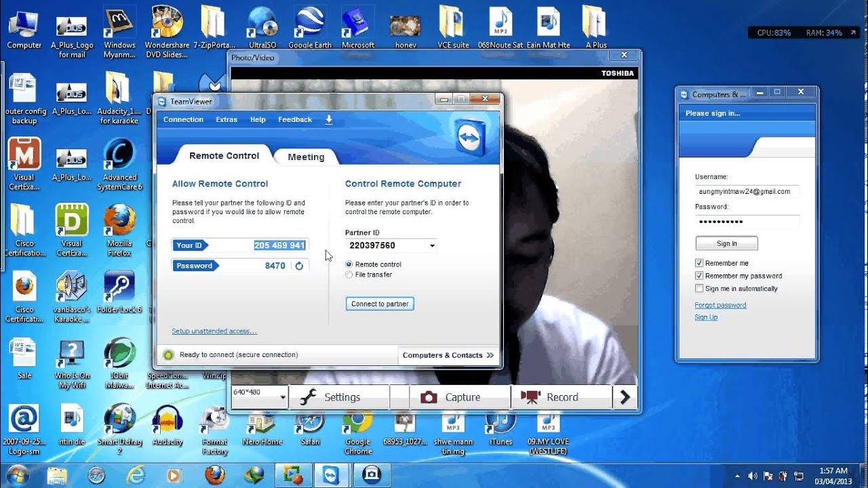Screen dimensions: 868x488
Task: Enable Sign me in automatically
Action: coord(699,289)
